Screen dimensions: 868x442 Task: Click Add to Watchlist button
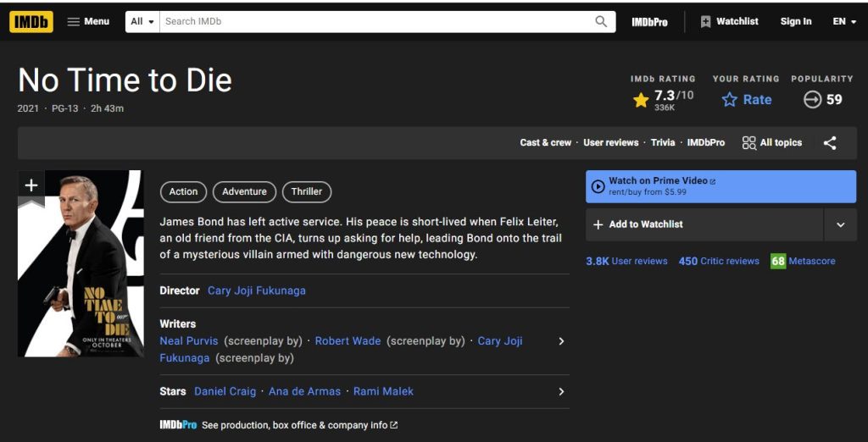(704, 224)
